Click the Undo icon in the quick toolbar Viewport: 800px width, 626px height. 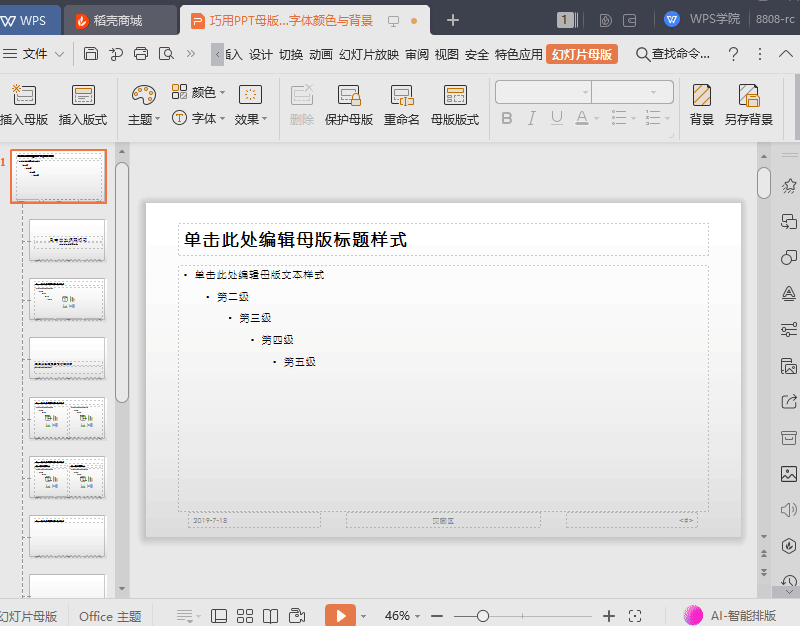coord(116,54)
